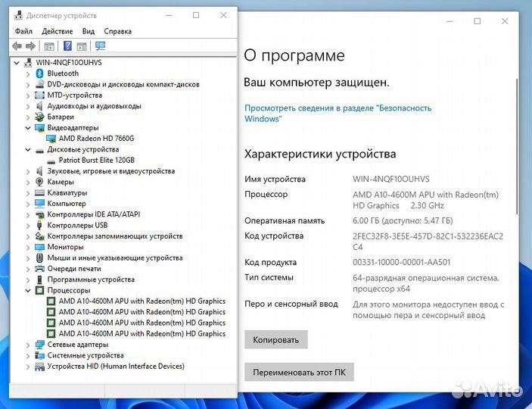This screenshot has width=532, height=409.
Task: Click the properties/action pane toolbar icon
Action: tap(82, 46)
